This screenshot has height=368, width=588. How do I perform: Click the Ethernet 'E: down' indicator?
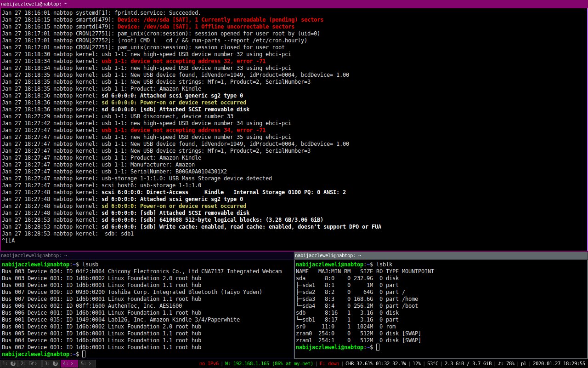330,364
